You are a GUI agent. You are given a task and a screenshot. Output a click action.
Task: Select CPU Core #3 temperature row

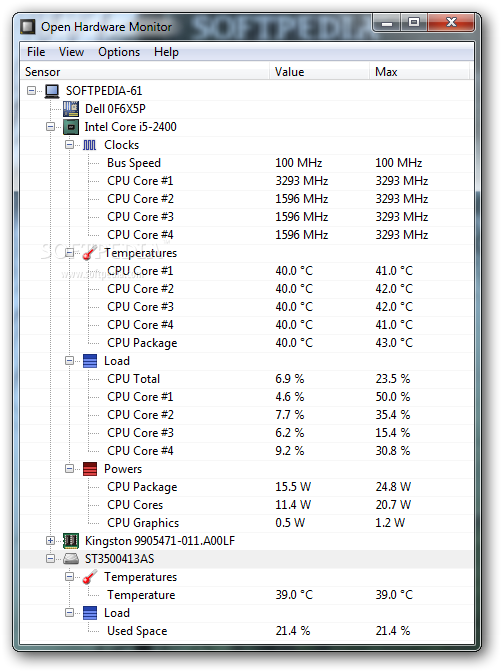(247, 307)
